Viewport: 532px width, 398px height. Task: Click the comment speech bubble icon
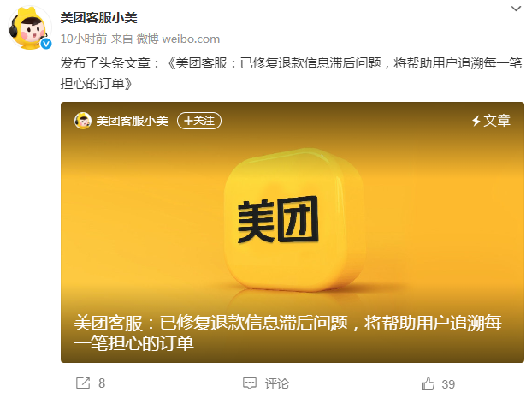(x=250, y=383)
